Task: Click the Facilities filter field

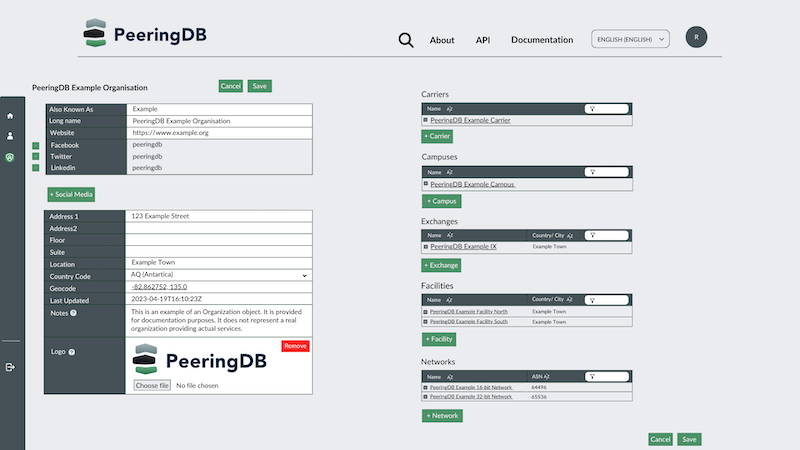Action: 607,300
